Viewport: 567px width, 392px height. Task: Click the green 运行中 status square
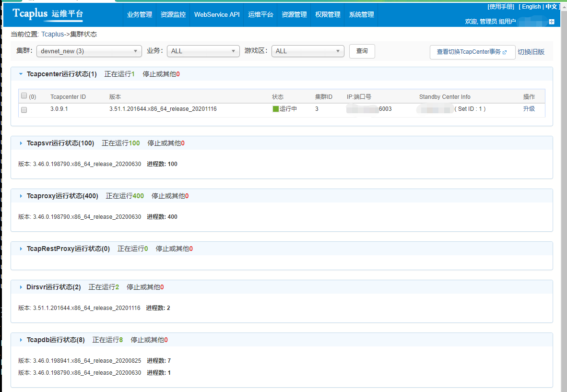click(x=276, y=109)
